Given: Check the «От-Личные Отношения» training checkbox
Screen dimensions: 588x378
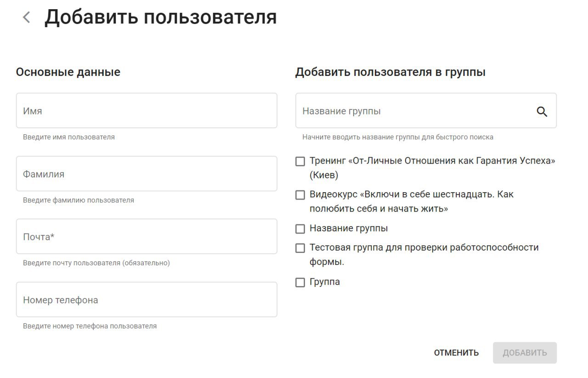Looking at the screenshot, I should (x=300, y=161).
